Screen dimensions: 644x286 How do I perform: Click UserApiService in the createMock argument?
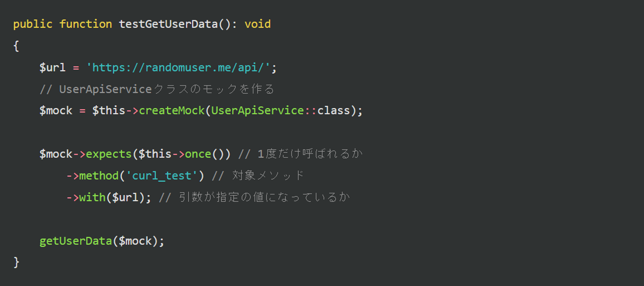pyautogui.click(x=258, y=111)
